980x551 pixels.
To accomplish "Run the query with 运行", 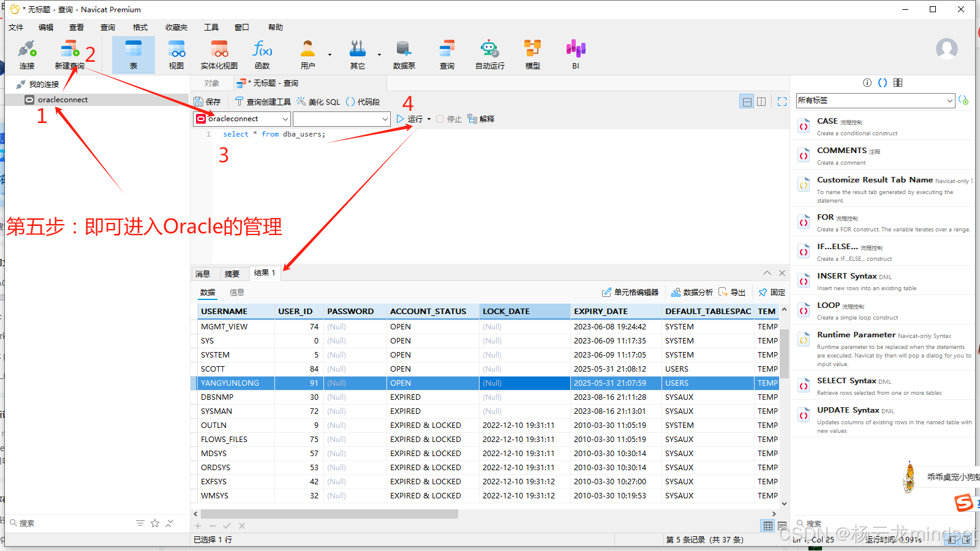I will point(409,119).
